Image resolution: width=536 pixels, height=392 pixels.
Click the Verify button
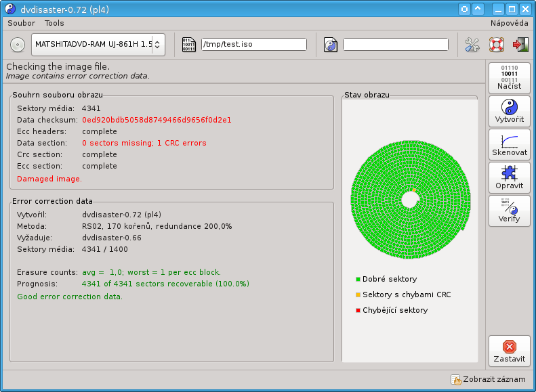click(x=510, y=211)
